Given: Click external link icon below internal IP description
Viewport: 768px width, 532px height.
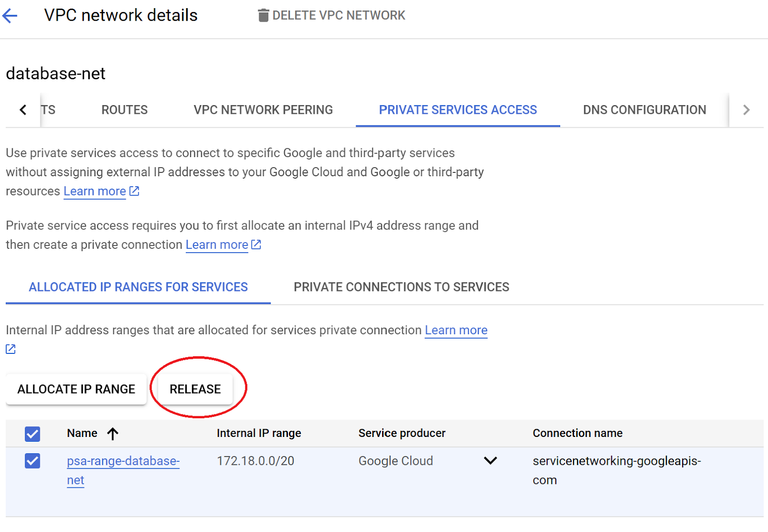Looking at the screenshot, I should point(11,349).
